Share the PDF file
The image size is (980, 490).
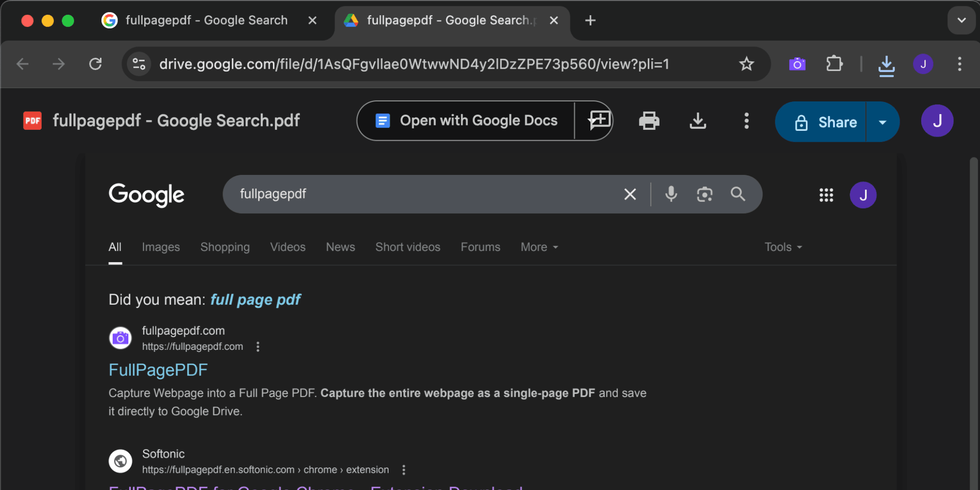click(x=821, y=122)
